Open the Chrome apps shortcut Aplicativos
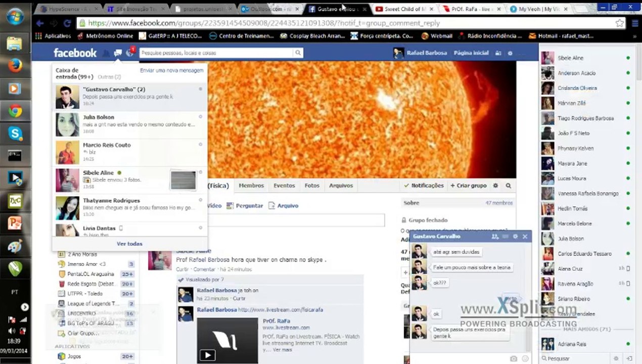This screenshot has width=642, height=364. [x=53, y=36]
